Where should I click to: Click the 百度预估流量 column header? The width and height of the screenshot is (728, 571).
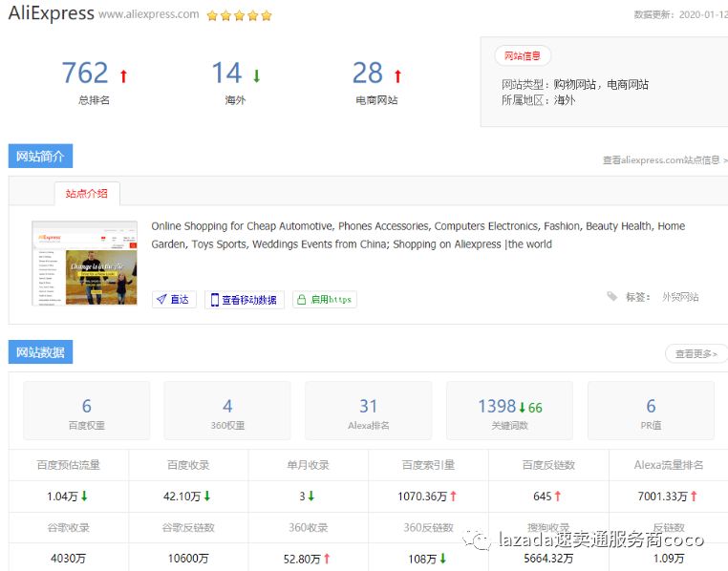click(x=68, y=465)
